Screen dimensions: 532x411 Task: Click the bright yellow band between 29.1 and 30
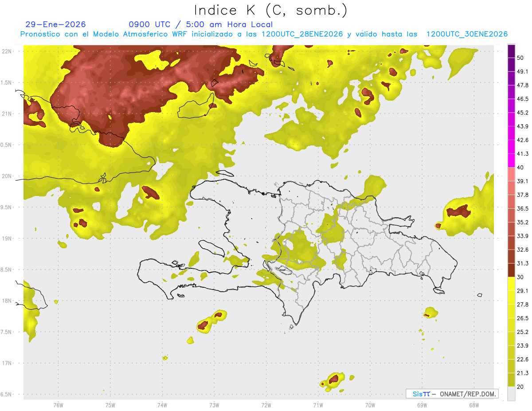tap(511, 284)
